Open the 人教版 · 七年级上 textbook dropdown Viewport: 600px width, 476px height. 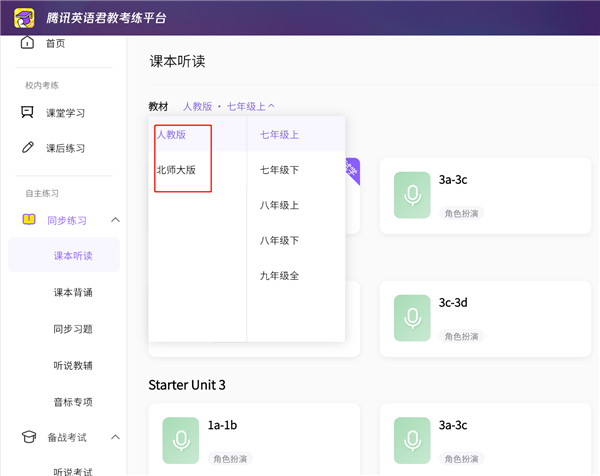click(228, 105)
